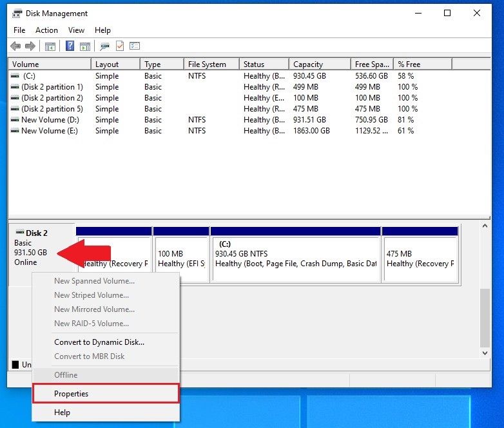
Task: Click the 475 MB Recovery partition block
Action: point(420,255)
